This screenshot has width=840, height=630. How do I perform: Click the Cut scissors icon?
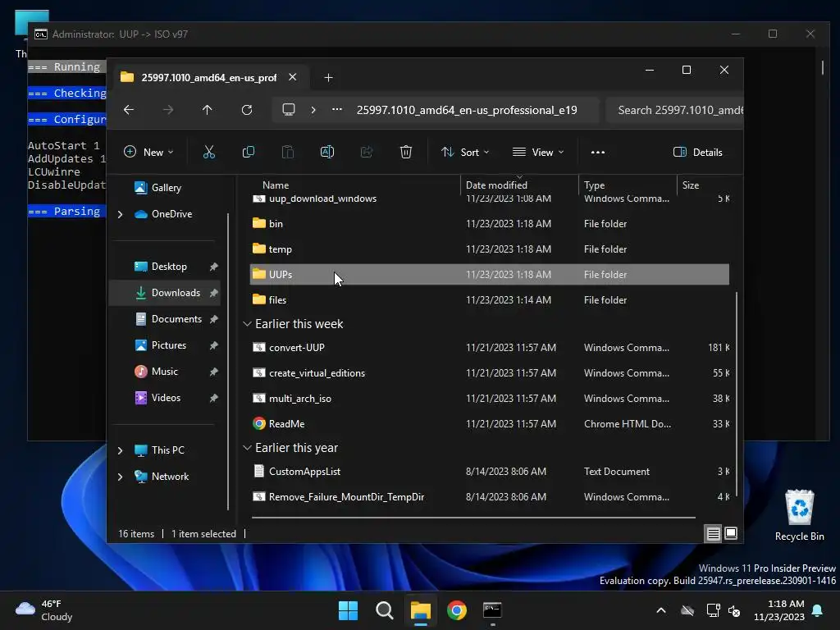(209, 152)
